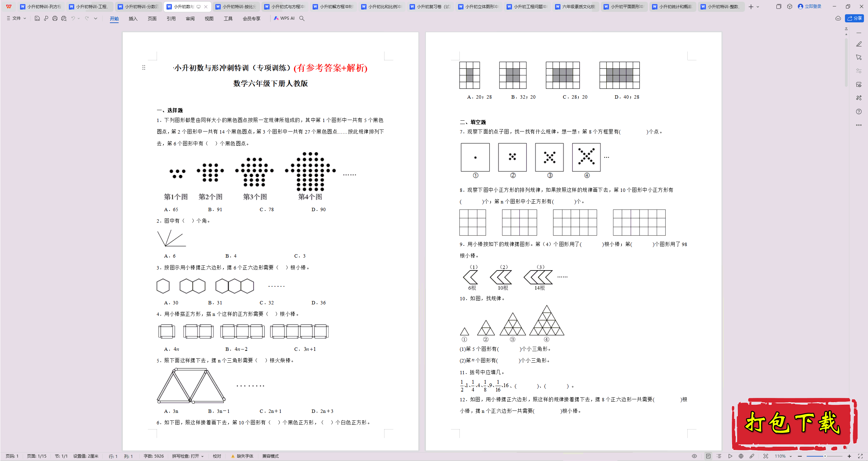Switch to 小升初特训-列方程 document tab
Image resolution: width=868 pixels, height=461 pixels.
(x=41, y=6)
